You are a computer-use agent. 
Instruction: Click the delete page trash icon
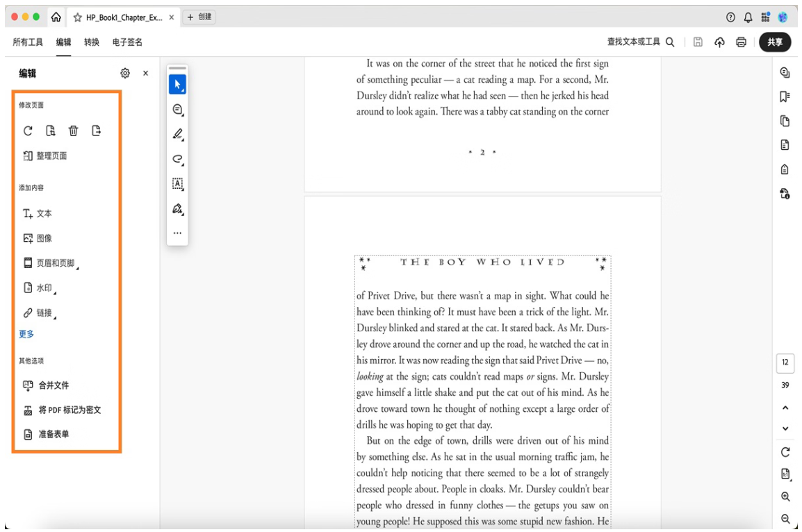(73, 131)
